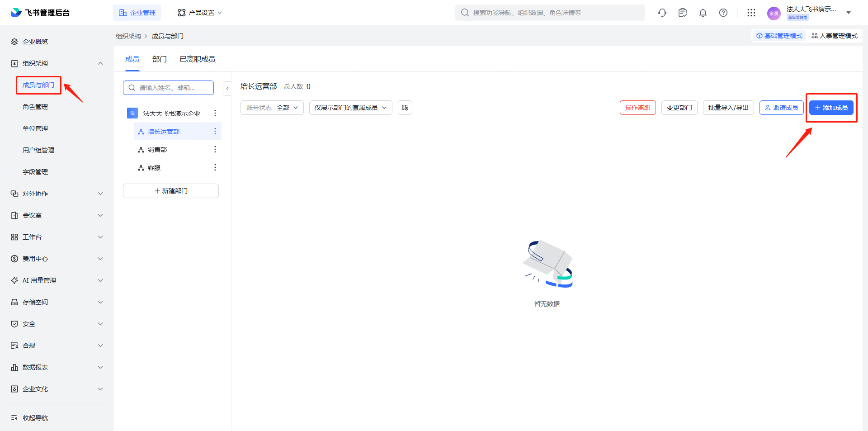Open the notification bell icon
The width and height of the screenshot is (868, 431).
tap(703, 13)
